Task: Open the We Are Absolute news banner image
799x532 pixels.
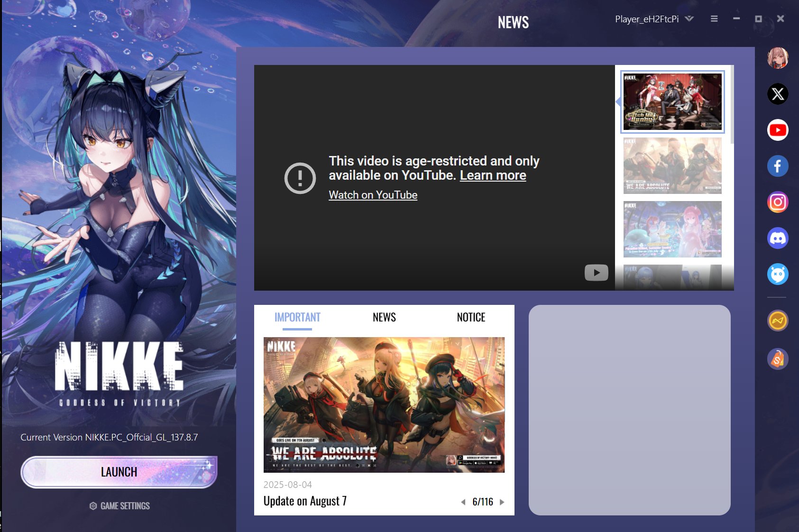Action: pos(384,405)
